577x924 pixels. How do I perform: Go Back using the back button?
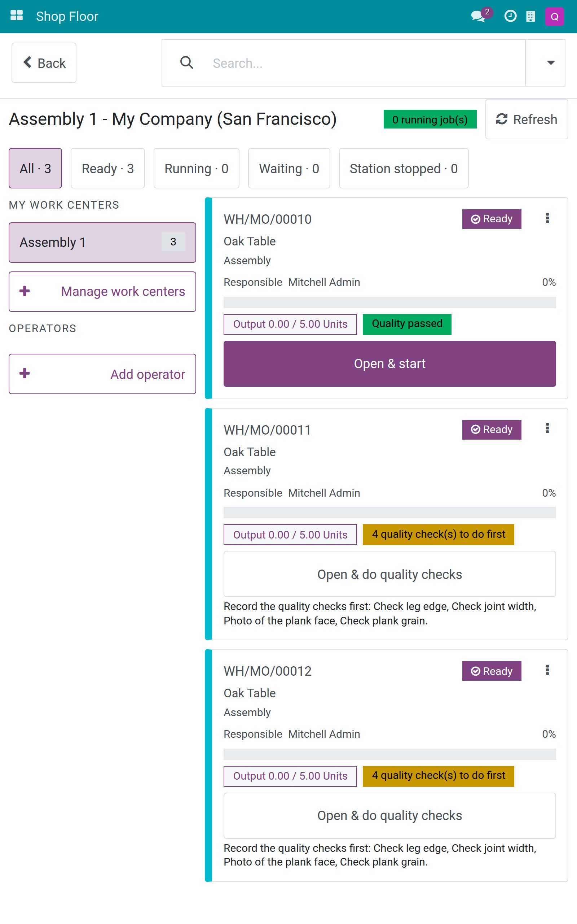coord(44,62)
